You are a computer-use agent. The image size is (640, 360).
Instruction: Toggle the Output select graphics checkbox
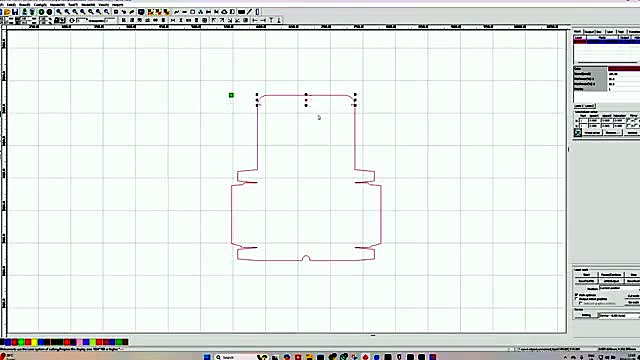pyautogui.click(x=576, y=299)
